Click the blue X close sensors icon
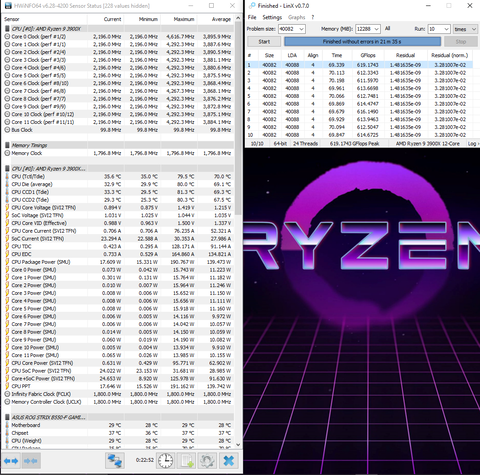This screenshot has height=475, width=480. coord(229,461)
